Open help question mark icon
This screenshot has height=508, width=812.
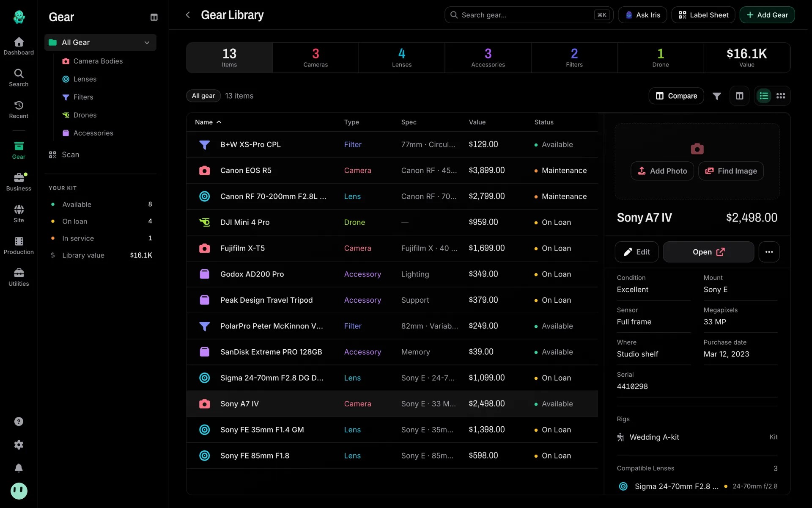pyautogui.click(x=19, y=421)
